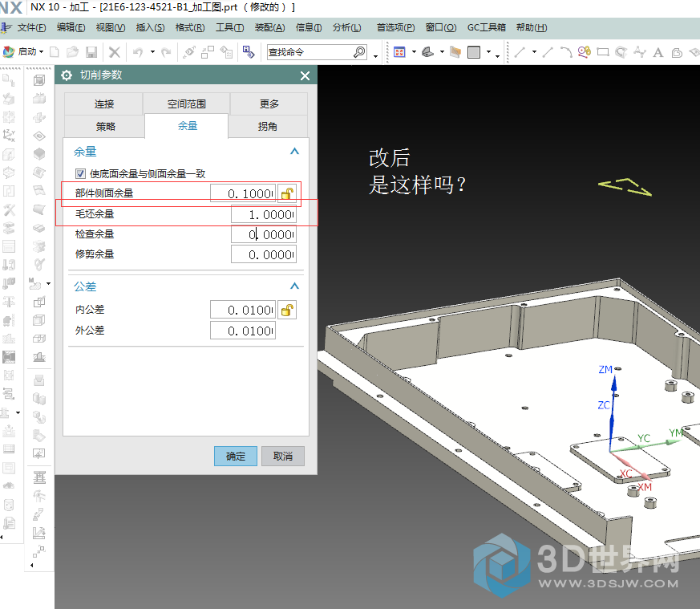Click the small arrow below second vertical toolbar
The height and width of the screenshot is (609, 700).
(x=31, y=565)
